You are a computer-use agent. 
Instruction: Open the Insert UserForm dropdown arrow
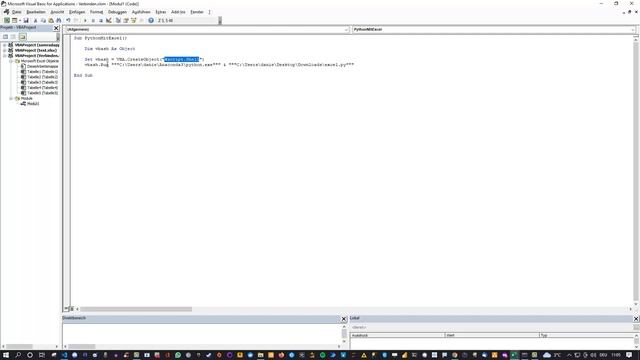point(20,20)
